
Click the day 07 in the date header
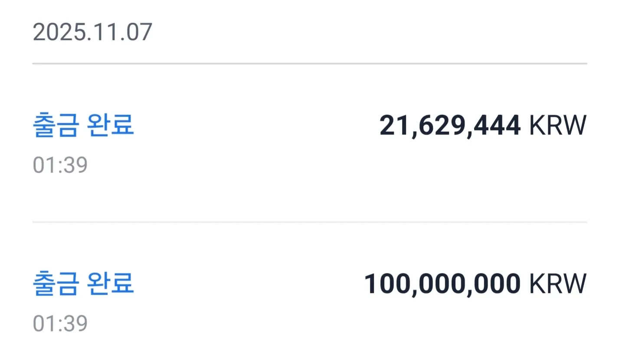tap(140, 32)
